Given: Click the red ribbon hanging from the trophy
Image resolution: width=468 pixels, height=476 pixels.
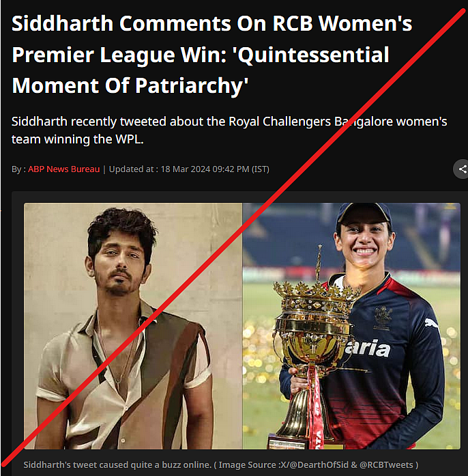Looking at the screenshot, I should [x=315, y=407].
